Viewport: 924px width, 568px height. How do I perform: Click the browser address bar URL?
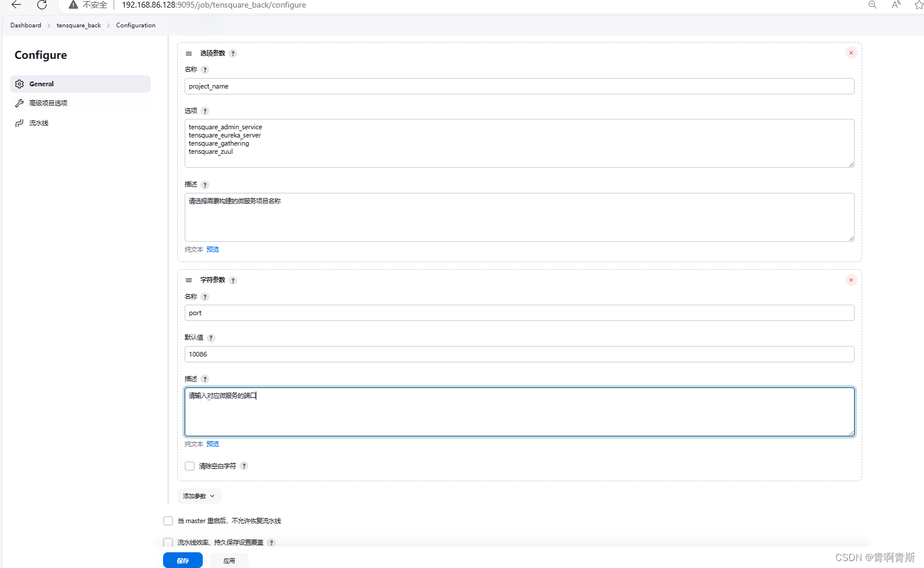(214, 5)
